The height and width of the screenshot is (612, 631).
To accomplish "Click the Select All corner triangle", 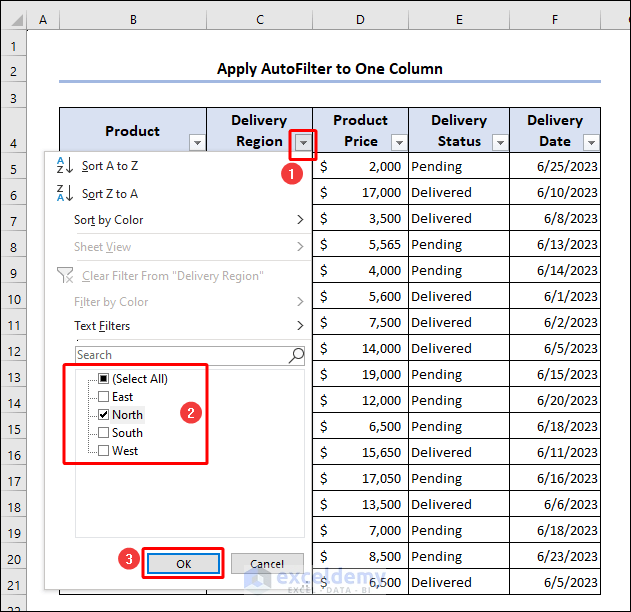I will [16, 19].
